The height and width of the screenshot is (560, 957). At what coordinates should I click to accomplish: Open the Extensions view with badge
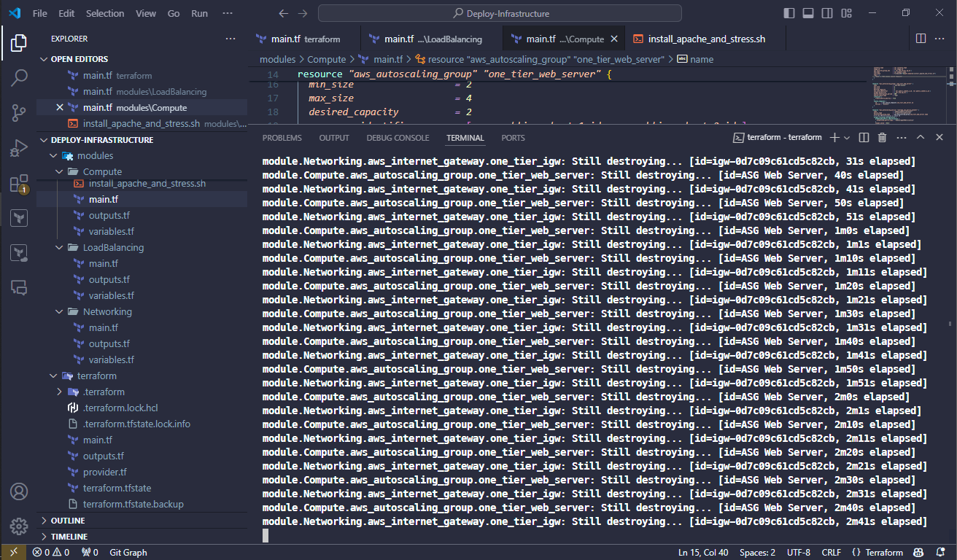(x=19, y=183)
